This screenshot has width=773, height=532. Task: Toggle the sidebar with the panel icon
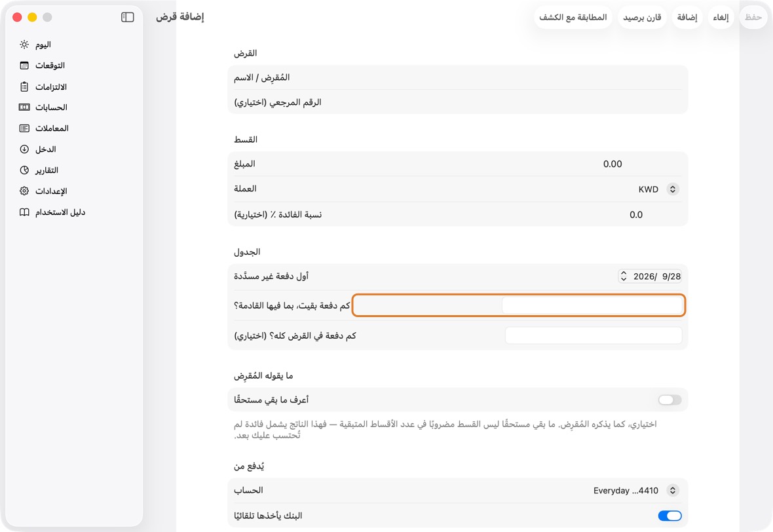(x=128, y=17)
